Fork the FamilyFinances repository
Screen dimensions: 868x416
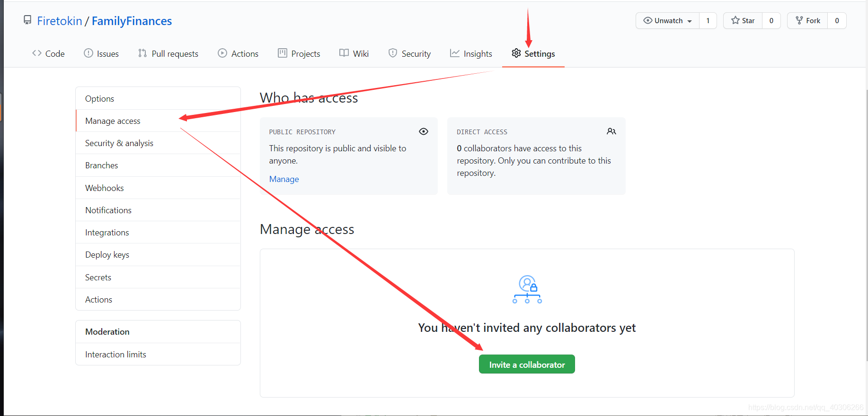click(808, 20)
